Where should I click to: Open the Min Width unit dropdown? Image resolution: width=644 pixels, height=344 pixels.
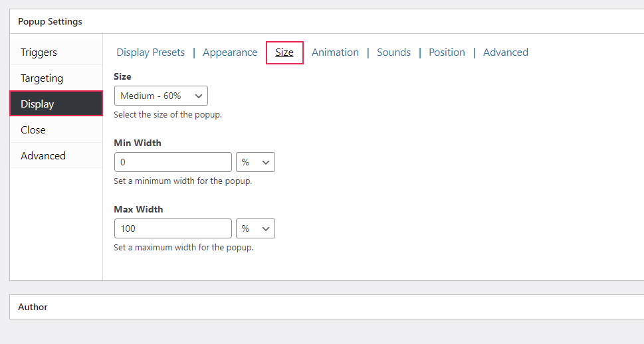pyautogui.click(x=255, y=162)
